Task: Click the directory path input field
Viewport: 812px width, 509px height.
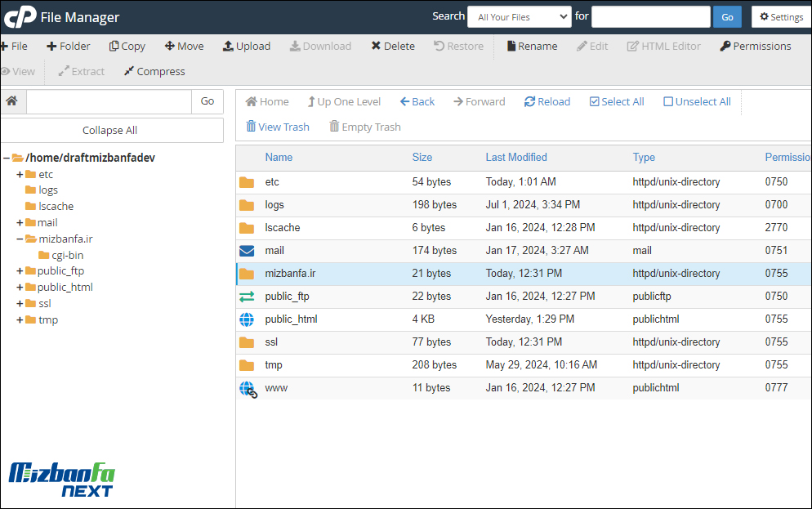Action: tap(109, 101)
